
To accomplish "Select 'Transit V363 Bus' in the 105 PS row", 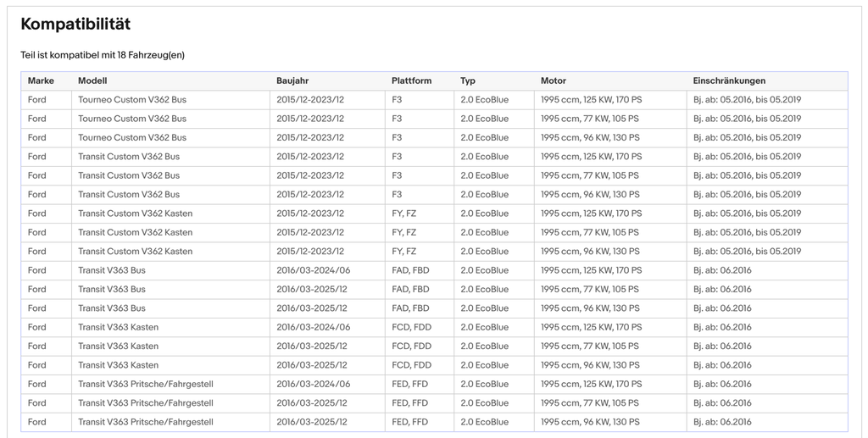I will (x=112, y=289).
